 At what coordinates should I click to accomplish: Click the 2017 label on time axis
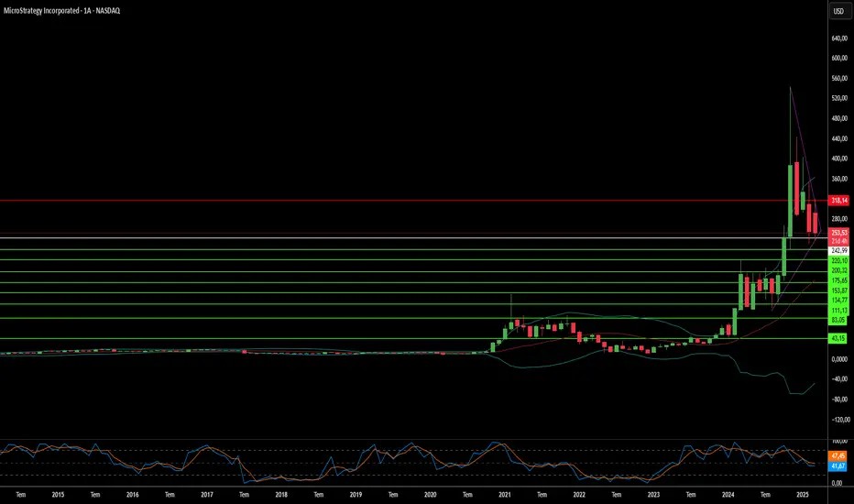click(207, 495)
